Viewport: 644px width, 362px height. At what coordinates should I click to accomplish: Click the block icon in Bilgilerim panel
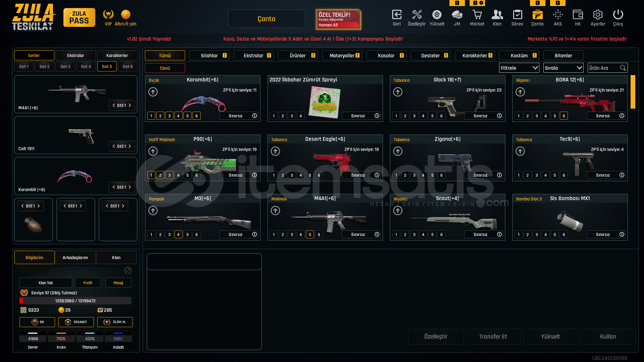tap(128, 270)
